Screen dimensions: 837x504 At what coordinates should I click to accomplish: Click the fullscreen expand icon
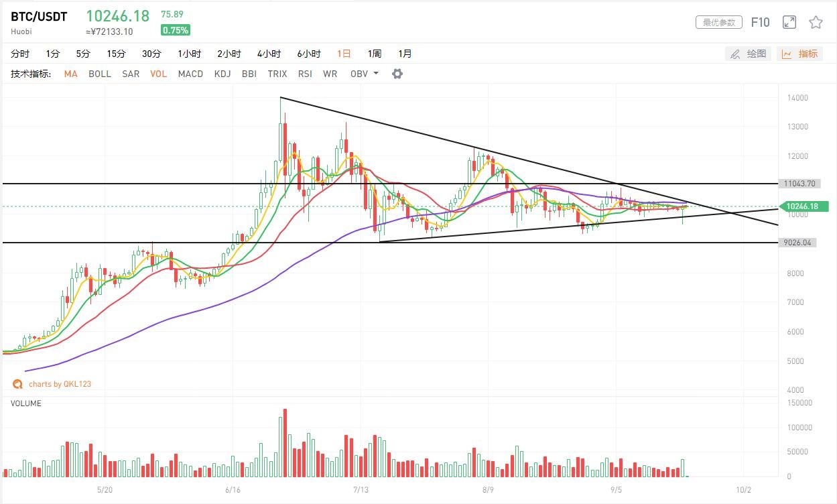click(789, 22)
